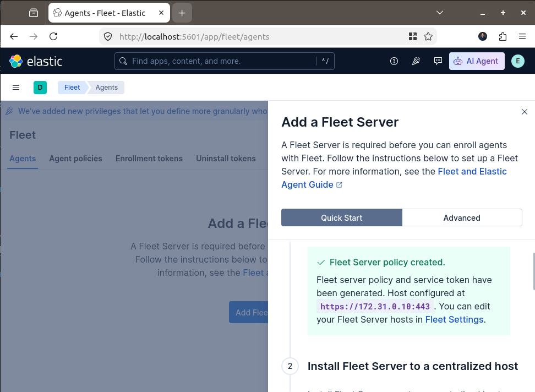Open the Fleet Settings link
Viewport: 535px width, 392px height.
pyautogui.click(x=454, y=320)
